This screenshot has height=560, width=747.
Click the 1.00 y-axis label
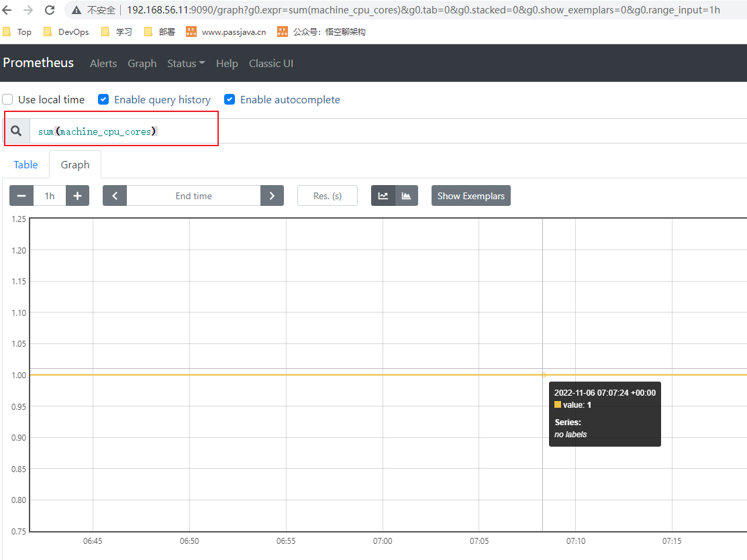coord(19,376)
